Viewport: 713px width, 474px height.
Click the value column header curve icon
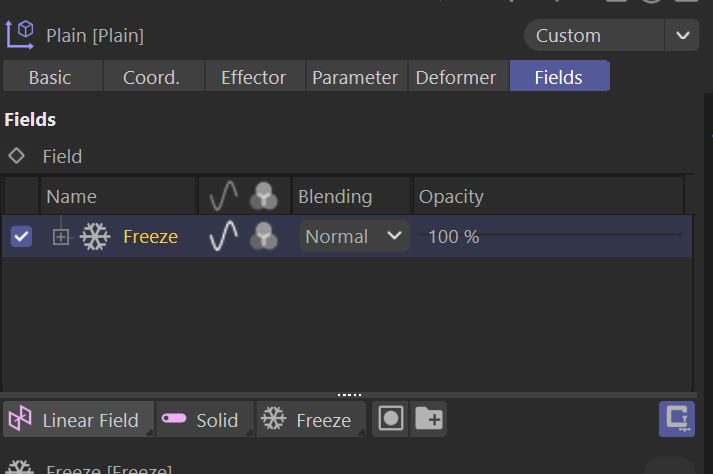[223, 197]
